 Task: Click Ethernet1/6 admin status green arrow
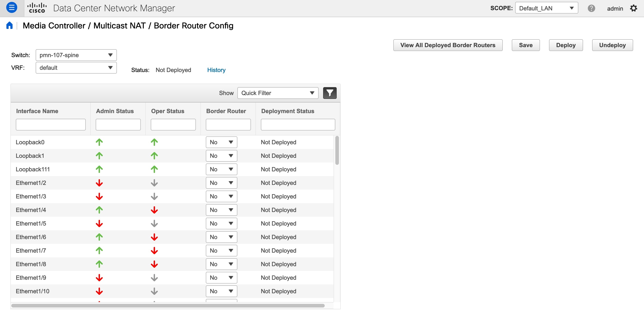[x=99, y=237]
